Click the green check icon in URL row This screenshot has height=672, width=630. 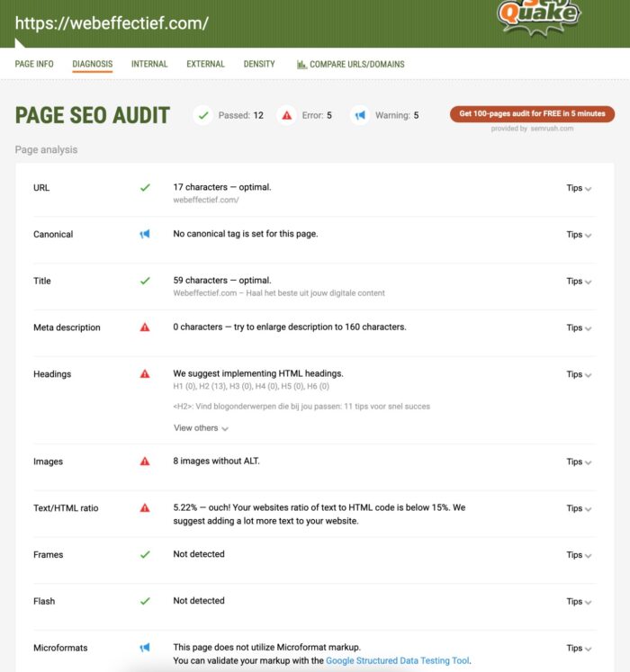(x=145, y=188)
